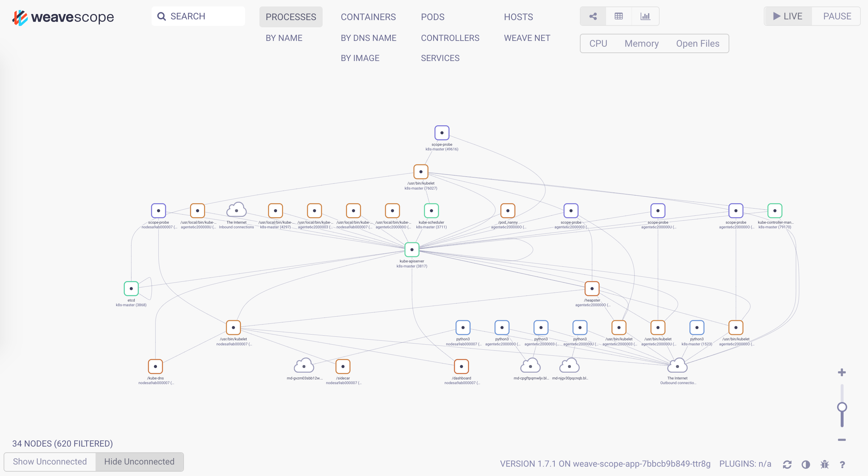The image size is (868, 476).
Task: Open the HOSTS topology tab
Action: tap(518, 17)
